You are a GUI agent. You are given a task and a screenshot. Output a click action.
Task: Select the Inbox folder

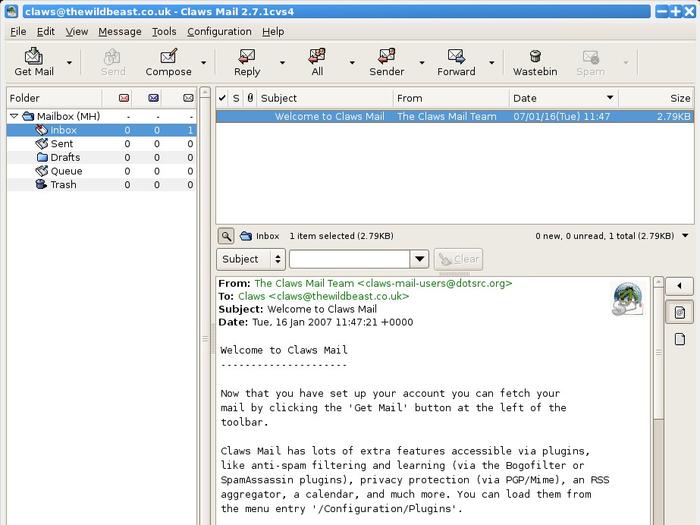pos(101,130)
